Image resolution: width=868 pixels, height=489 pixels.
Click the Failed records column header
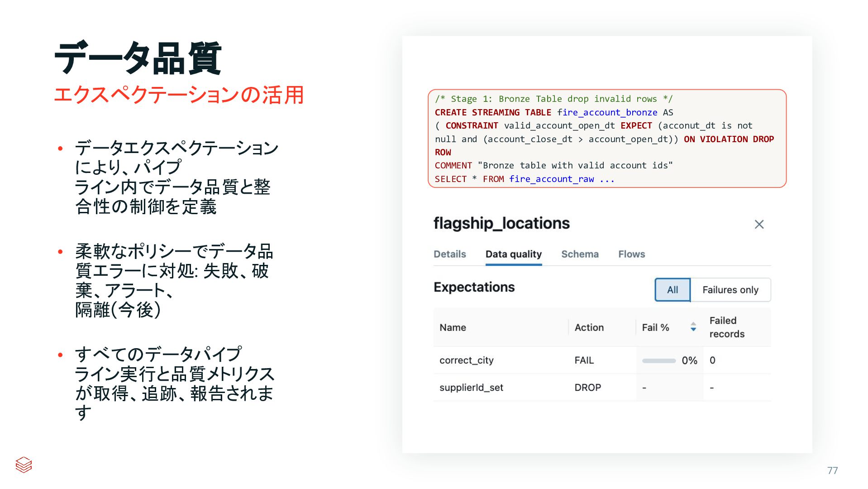coord(726,327)
